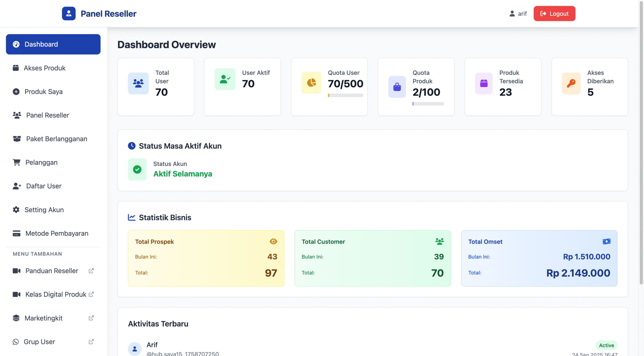Click the Quota User progress bar
This screenshot has width=644, height=356.
[x=345, y=95]
